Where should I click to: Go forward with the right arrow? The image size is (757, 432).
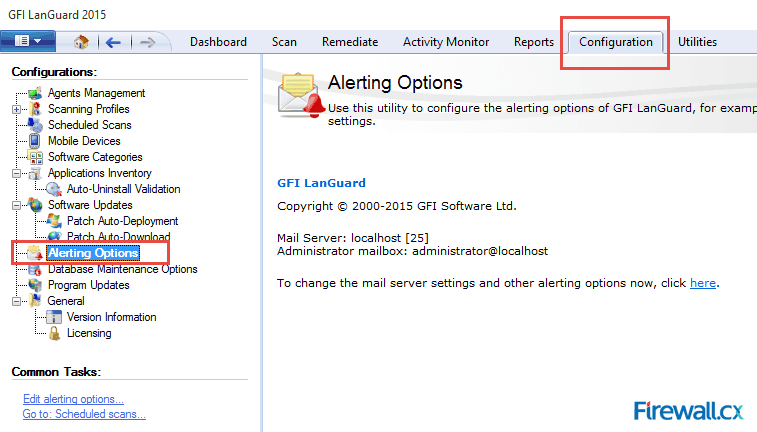147,42
